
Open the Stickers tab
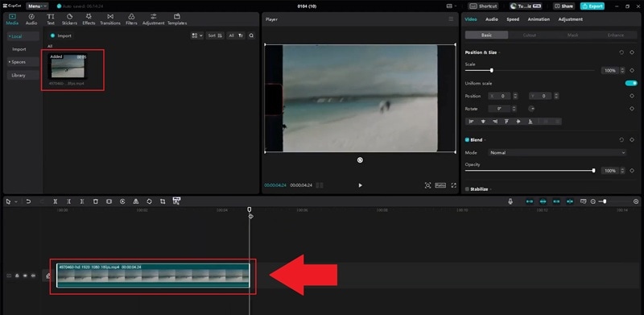pyautogui.click(x=69, y=19)
